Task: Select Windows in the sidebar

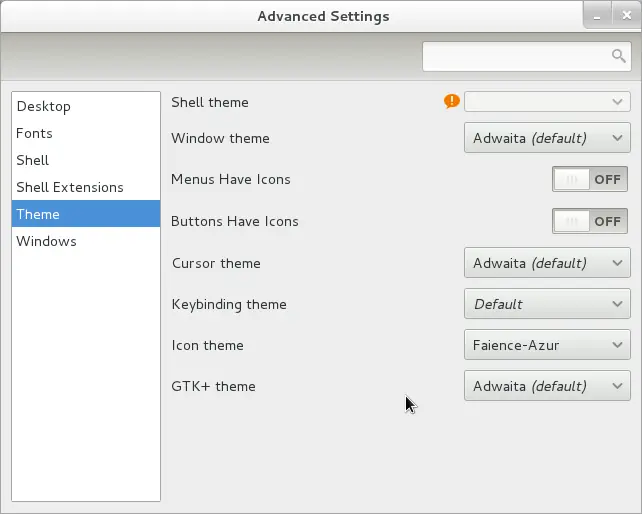Action: 86,241
